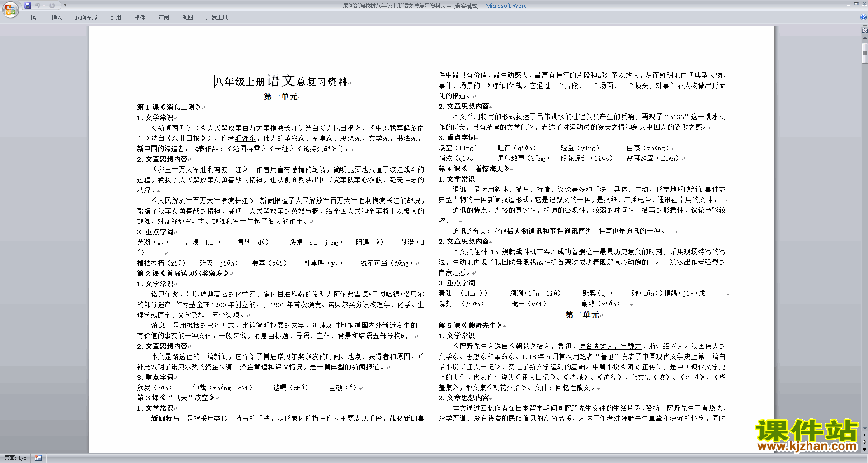
Task: Click heading 第5课《藤野先生》
Action: pyautogui.click(x=471, y=325)
